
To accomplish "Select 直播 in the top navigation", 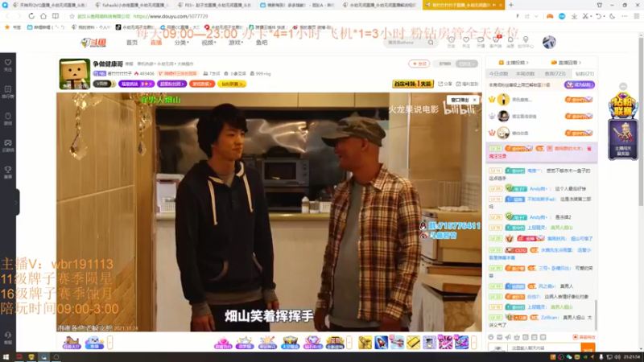I will pos(155,43).
